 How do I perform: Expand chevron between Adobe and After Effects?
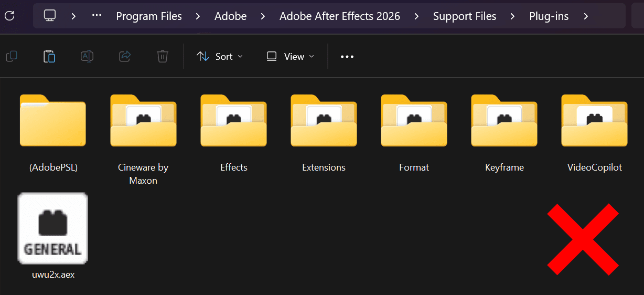click(x=263, y=16)
